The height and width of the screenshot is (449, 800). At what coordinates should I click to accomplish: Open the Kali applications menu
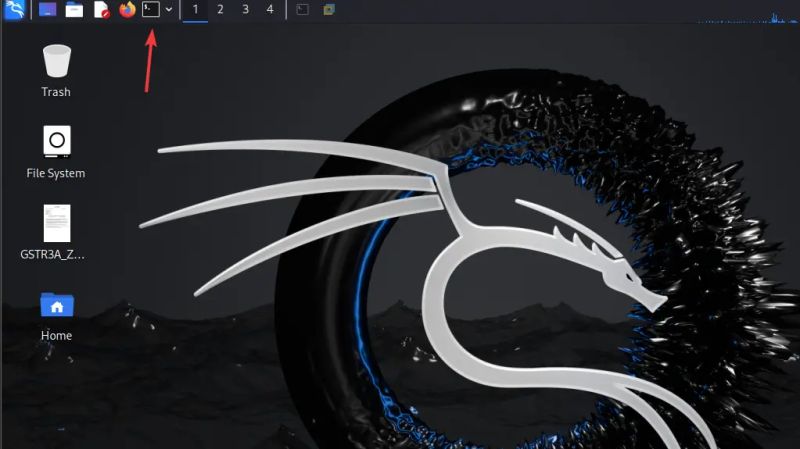coord(14,10)
